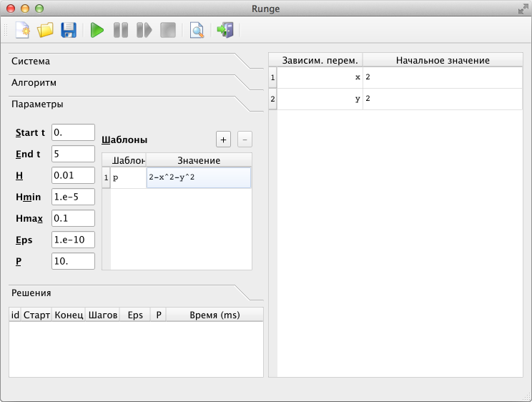Toggle full screen with the window arrows icon
The width and height of the screenshot is (532, 402).
tap(523, 9)
